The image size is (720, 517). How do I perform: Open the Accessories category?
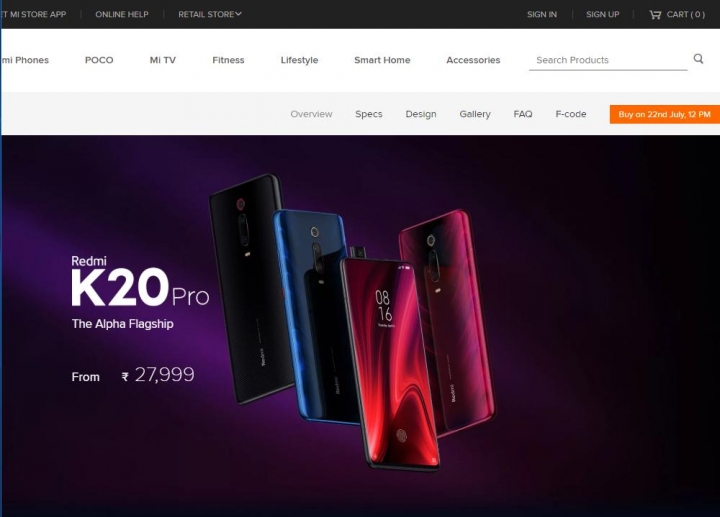473,60
